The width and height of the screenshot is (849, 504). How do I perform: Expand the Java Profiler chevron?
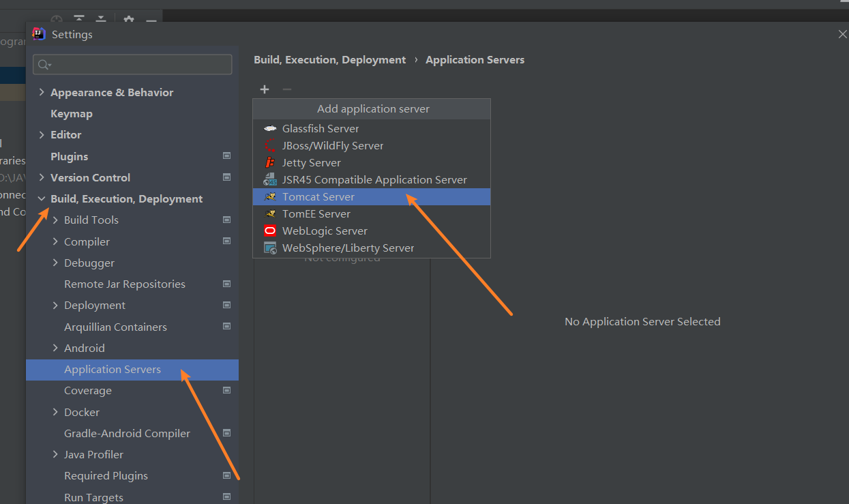55,454
